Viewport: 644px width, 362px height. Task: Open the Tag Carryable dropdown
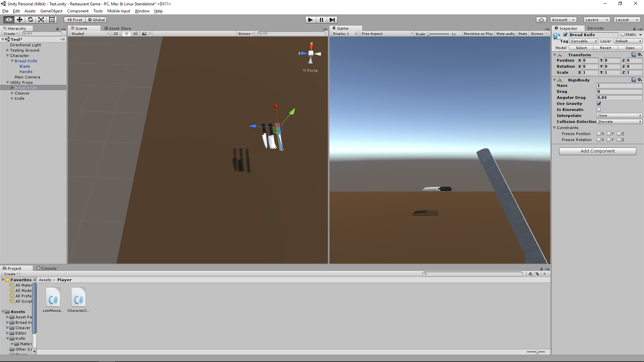click(x=584, y=41)
